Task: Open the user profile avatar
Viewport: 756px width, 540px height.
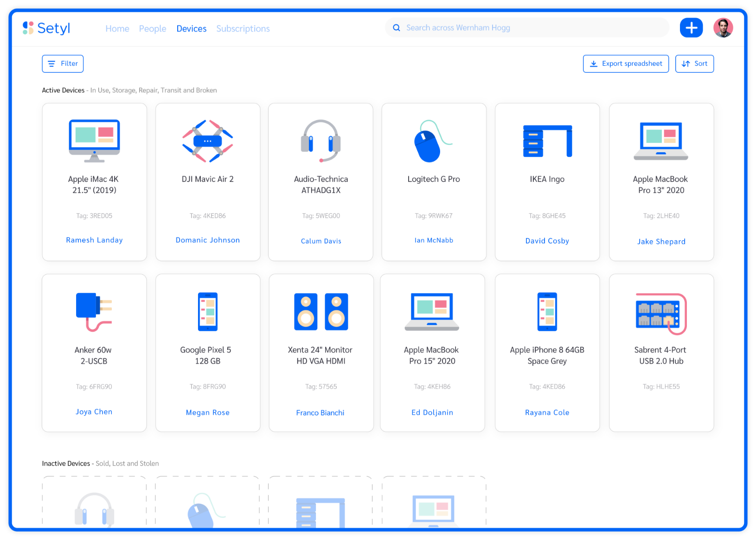Action: pos(723,28)
